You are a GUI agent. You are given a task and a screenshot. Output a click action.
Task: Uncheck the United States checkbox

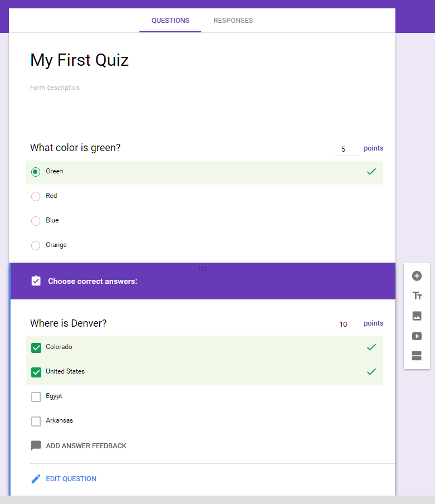click(36, 372)
